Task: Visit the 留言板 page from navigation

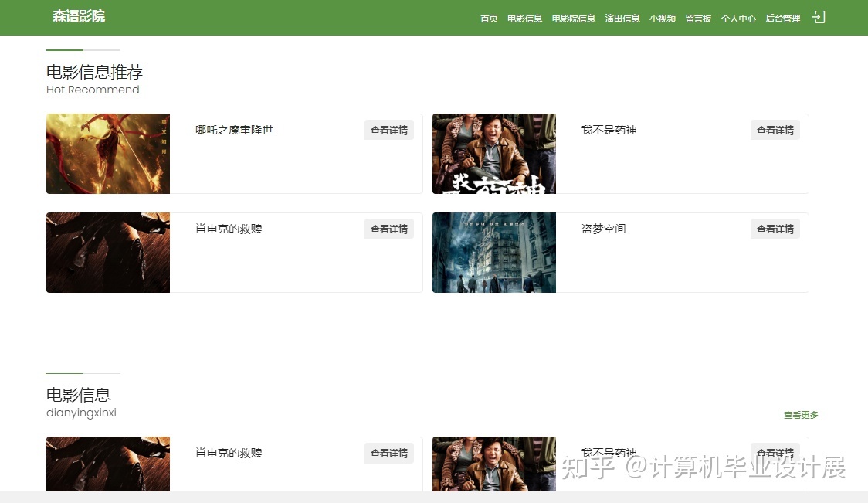Action: tap(698, 19)
